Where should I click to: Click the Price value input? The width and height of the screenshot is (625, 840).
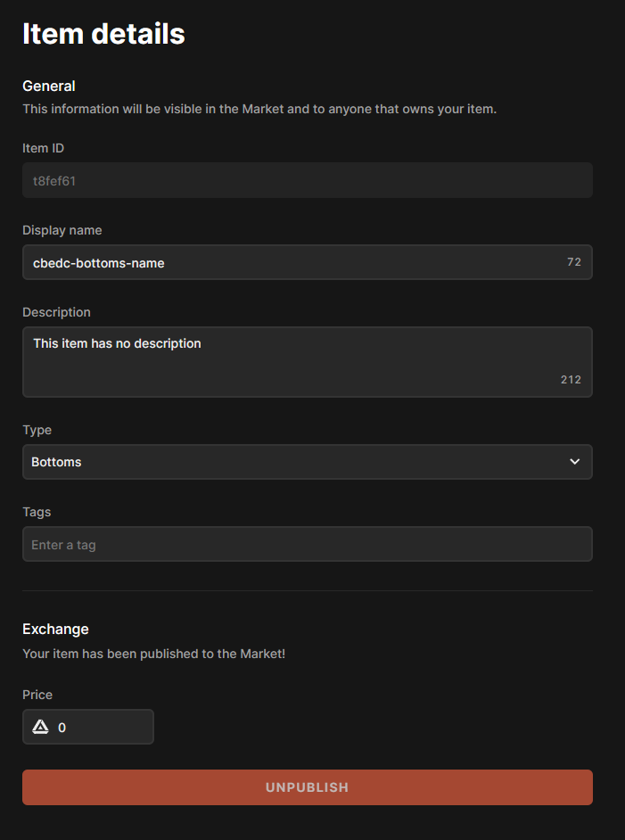pyautogui.click(x=100, y=728)
